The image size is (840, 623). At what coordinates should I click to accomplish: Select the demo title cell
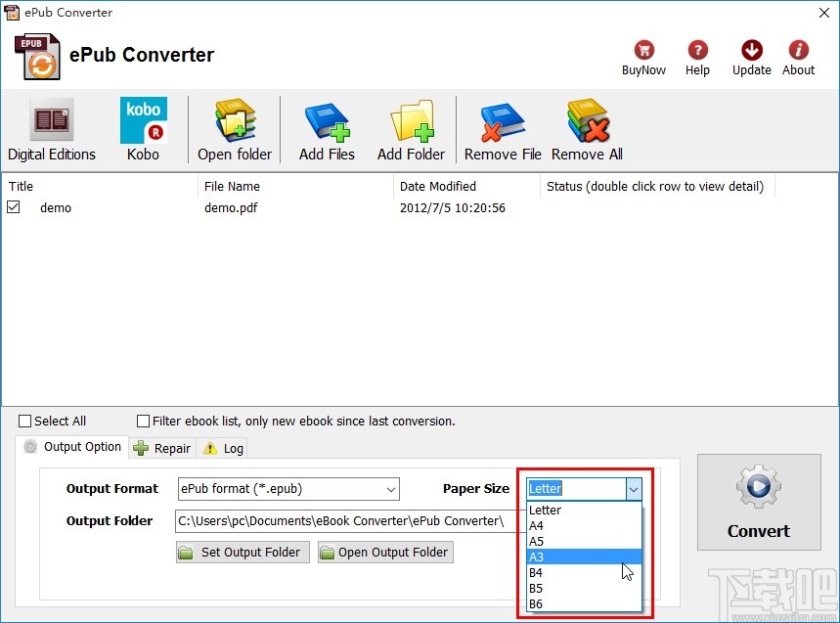pyautogui.click(x=56, y=208)
